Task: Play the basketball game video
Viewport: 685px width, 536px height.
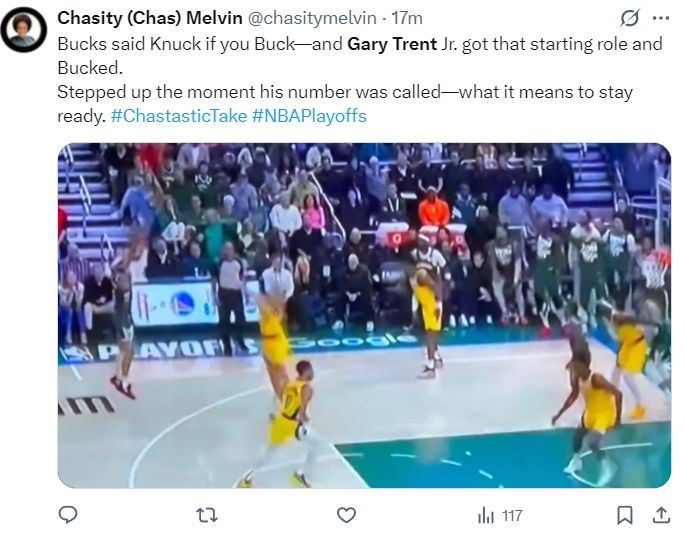Action: click(364, 315)
